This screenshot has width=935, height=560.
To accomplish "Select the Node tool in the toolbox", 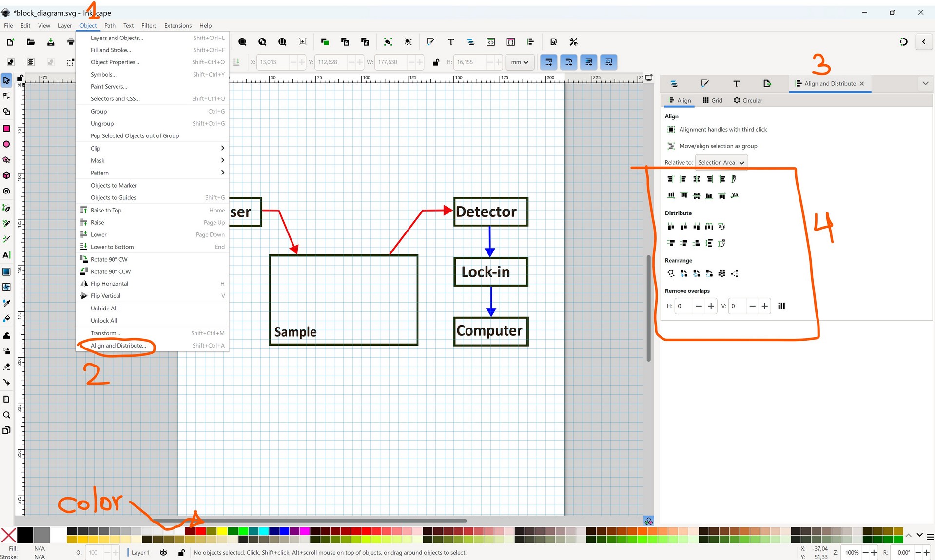I will [6, 96].
